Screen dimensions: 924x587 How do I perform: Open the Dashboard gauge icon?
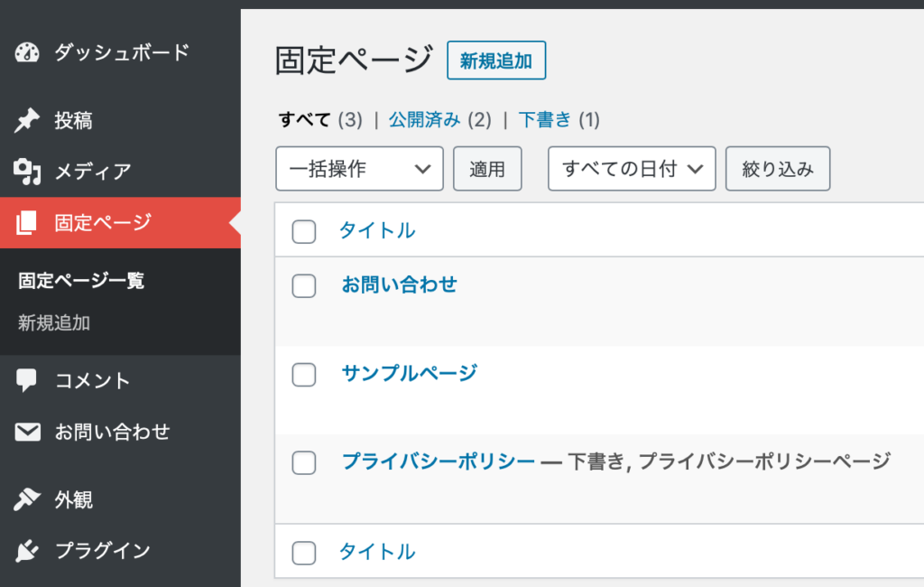coord(27,52)
